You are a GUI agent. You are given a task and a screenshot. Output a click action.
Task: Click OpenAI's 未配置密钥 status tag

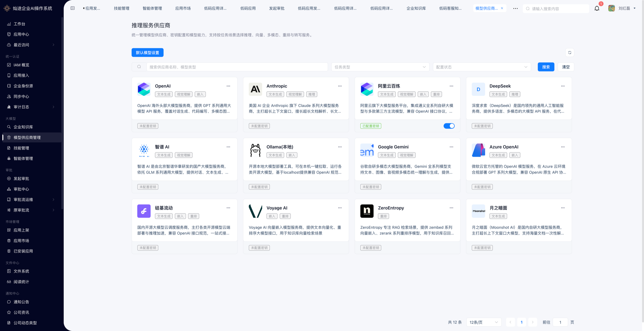click(x=148, y=126)
